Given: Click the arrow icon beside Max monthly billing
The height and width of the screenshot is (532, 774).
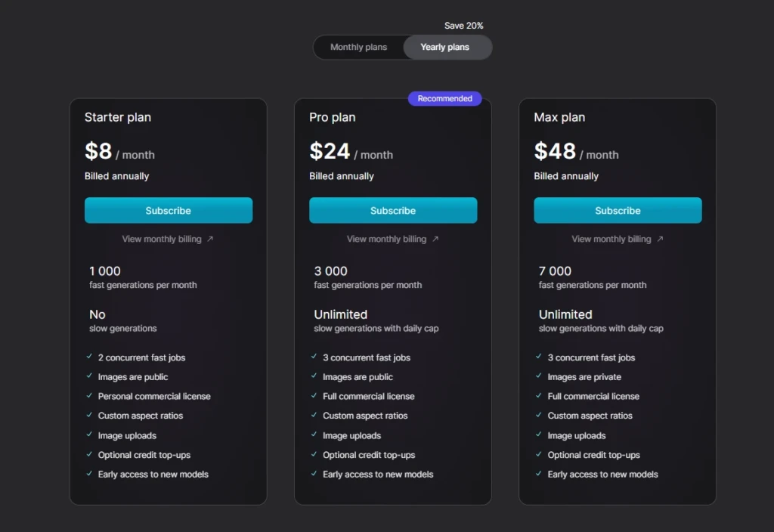Looking at the screenshot, I should click(x=659, y=239).
